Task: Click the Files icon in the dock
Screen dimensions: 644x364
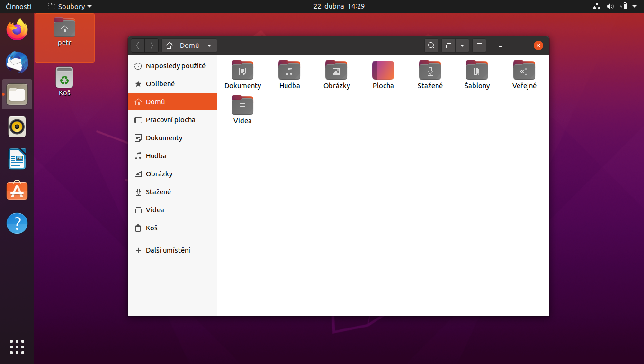Action: (17, 94)
